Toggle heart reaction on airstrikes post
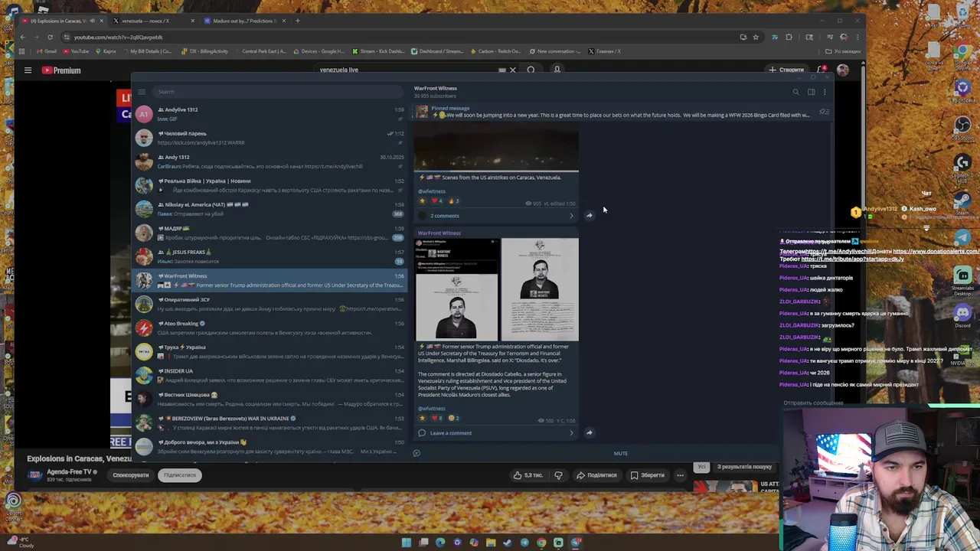The image size is (980, 551). (437, 201)
